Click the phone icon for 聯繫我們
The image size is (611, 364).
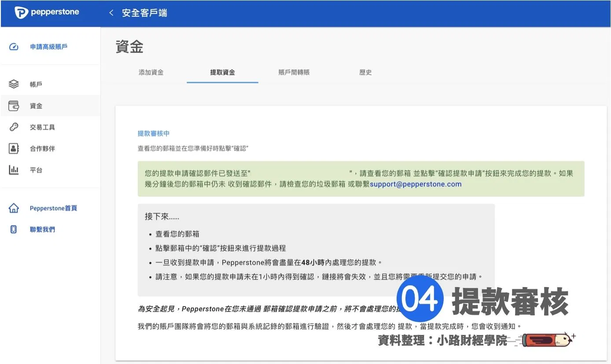(14, 229)
